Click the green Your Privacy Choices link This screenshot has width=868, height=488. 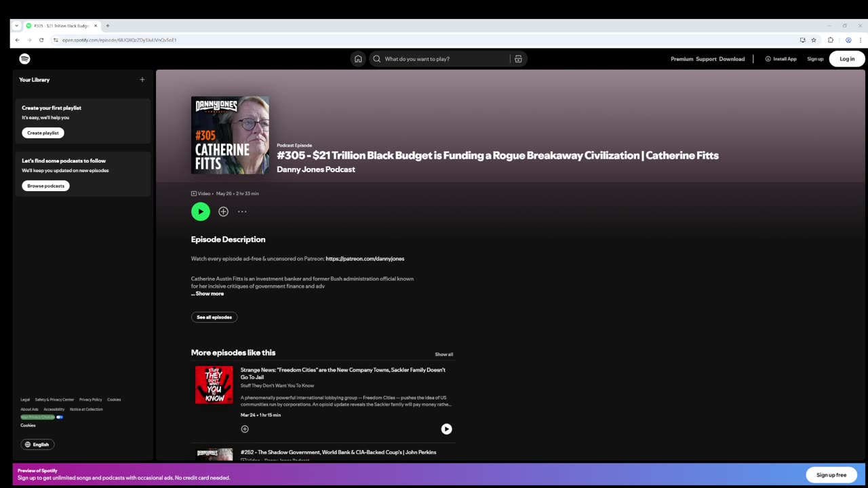point(37,417)
